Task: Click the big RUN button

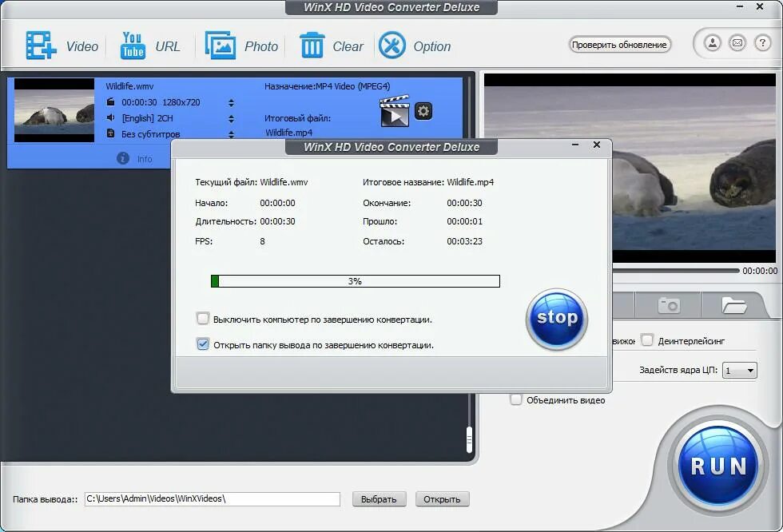Action: click(718, 465)
